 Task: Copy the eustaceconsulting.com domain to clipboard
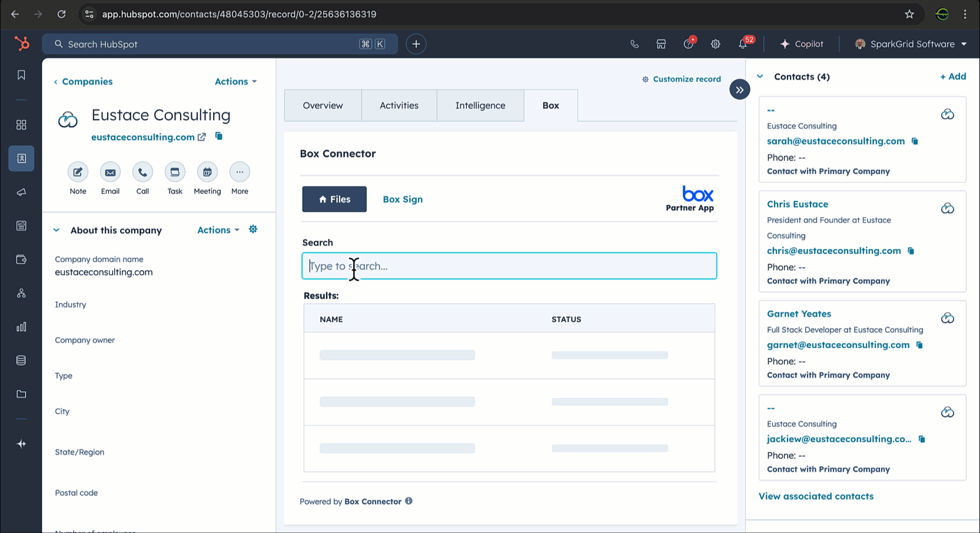[x=219, y=136]
